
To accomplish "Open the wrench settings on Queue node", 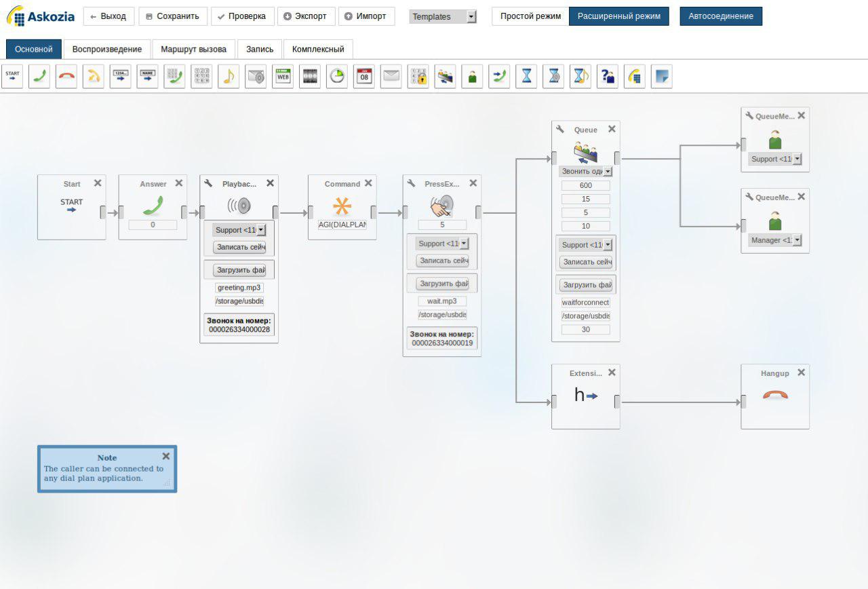I will point(560,130).
